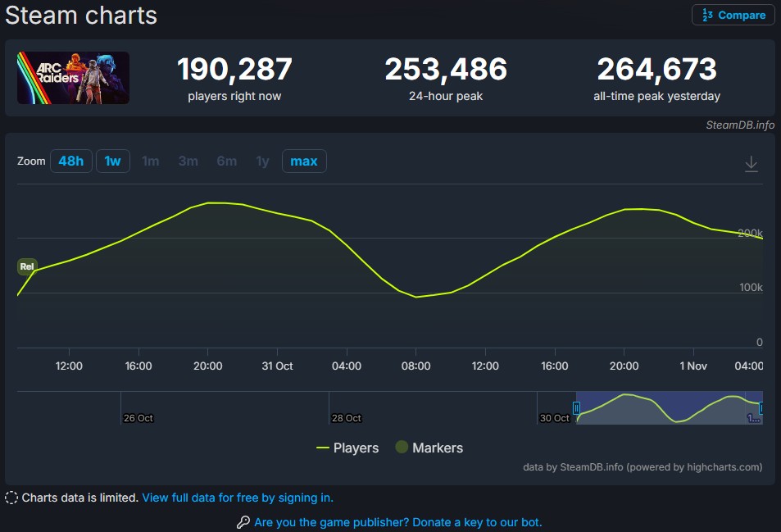781x532 pixels.
Task: Click the 1m zoom range option
Action: click(151, 161)
